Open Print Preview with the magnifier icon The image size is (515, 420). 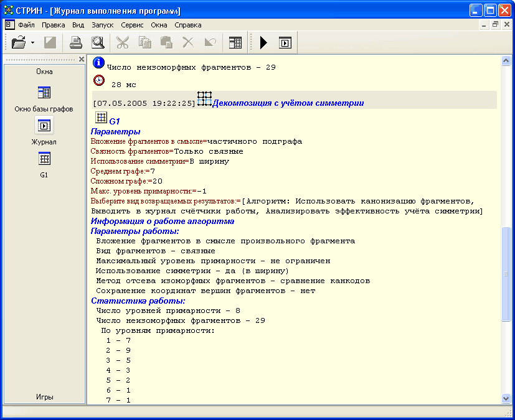(x=98, y=43)
